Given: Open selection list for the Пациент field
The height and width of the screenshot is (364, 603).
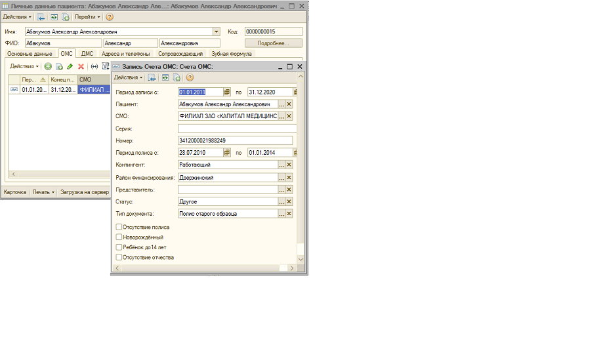Looking at the screenshot, I should click(x=281, y=104).
